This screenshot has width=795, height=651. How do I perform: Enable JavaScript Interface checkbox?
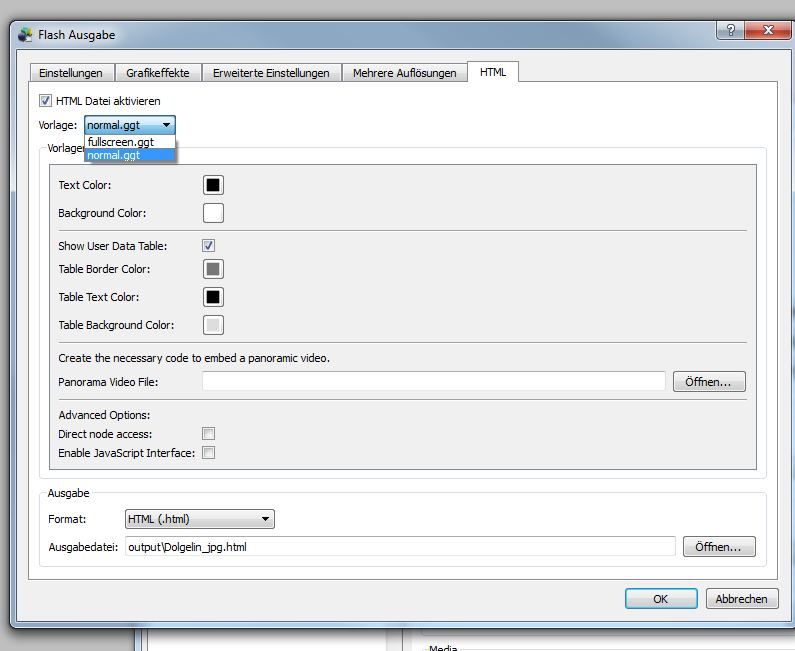coord(209,453)
